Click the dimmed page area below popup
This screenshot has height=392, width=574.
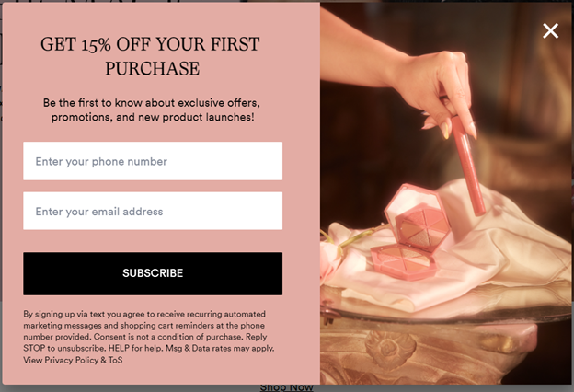pyautogui.click(x=109, y=388)
